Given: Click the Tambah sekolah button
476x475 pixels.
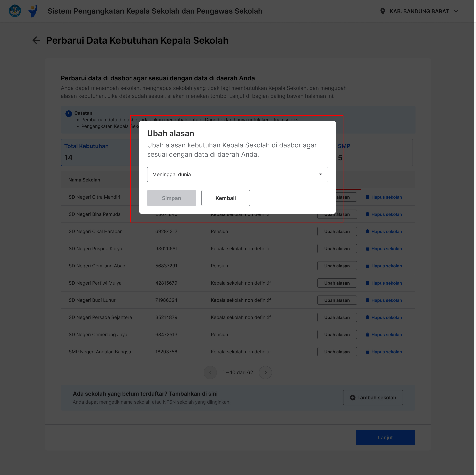Looking at the screenshot, I should point(373,398).
